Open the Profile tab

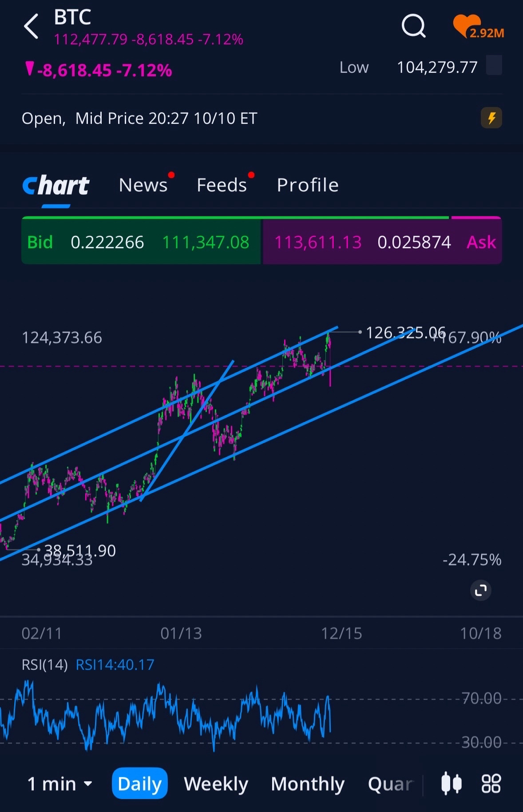click(308, 185)
